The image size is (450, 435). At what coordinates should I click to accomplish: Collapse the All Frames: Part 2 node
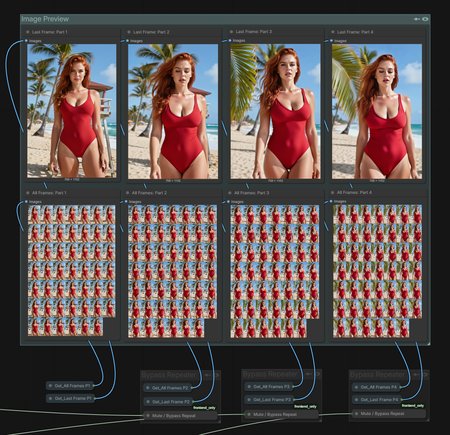[127, 193]
